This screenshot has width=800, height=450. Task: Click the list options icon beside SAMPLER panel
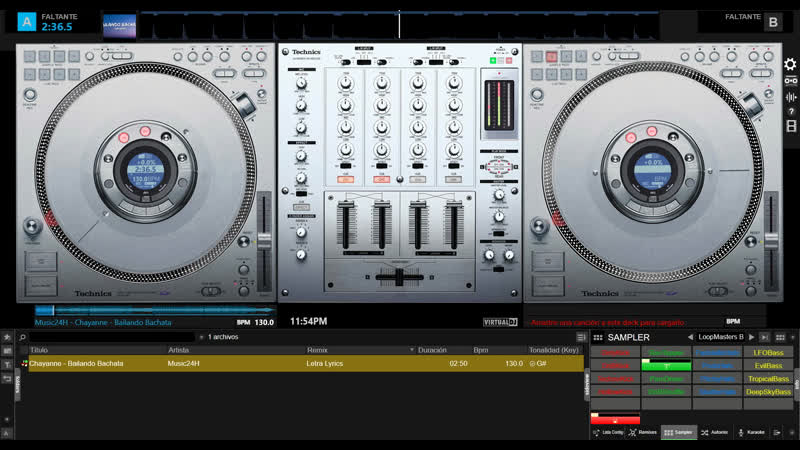pos(581,337)
